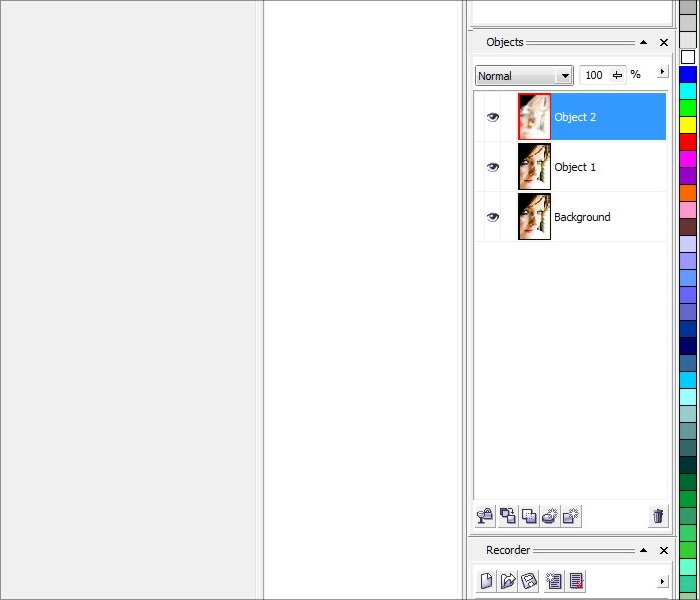
Task: Click the overlapping squares icon in Objects panel
Action: click(x=529, y=516)
